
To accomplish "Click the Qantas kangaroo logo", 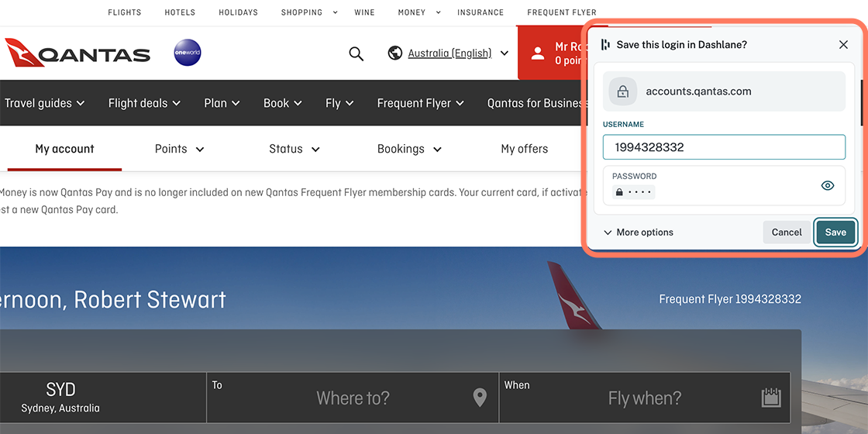I will tap(77, 53).
